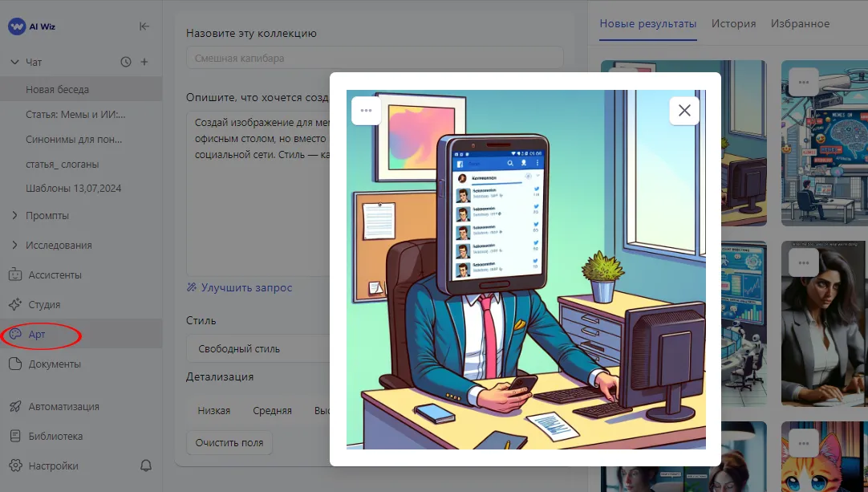This screenshot has height=492, width=868.
Task: Collapse the Чат section chevron
Action: point(14,62)
